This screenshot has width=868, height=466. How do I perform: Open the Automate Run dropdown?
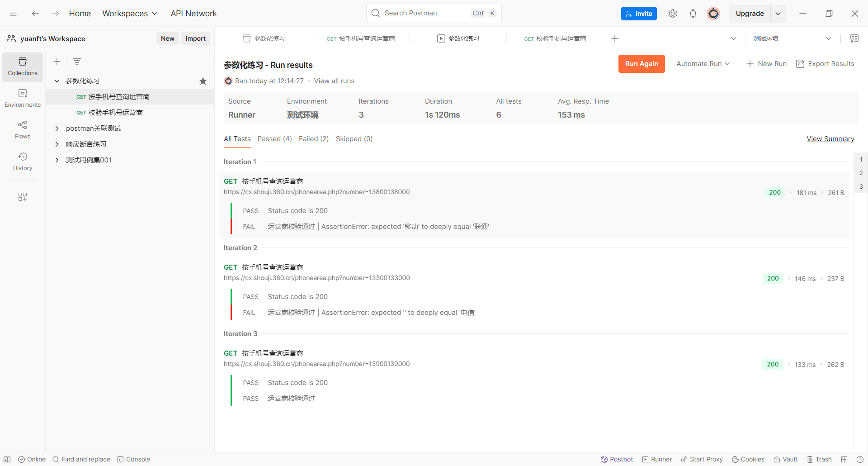point(703,64)
